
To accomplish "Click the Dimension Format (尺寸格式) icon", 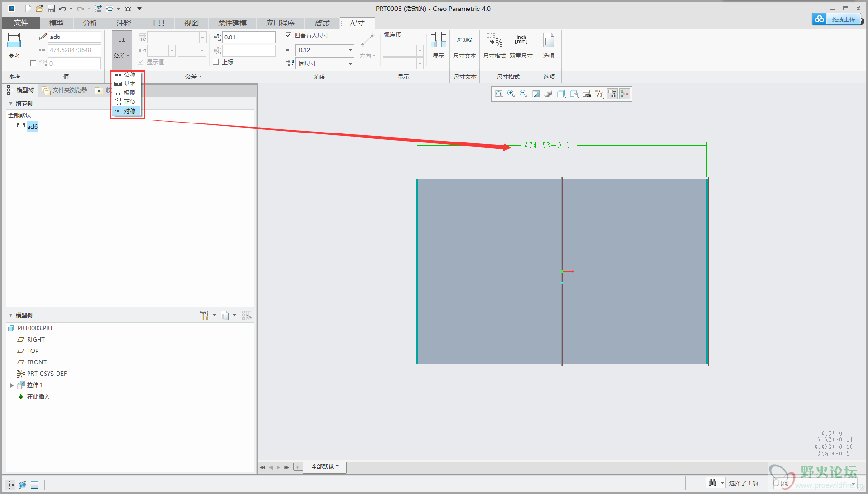I will [x=495, y=40].
